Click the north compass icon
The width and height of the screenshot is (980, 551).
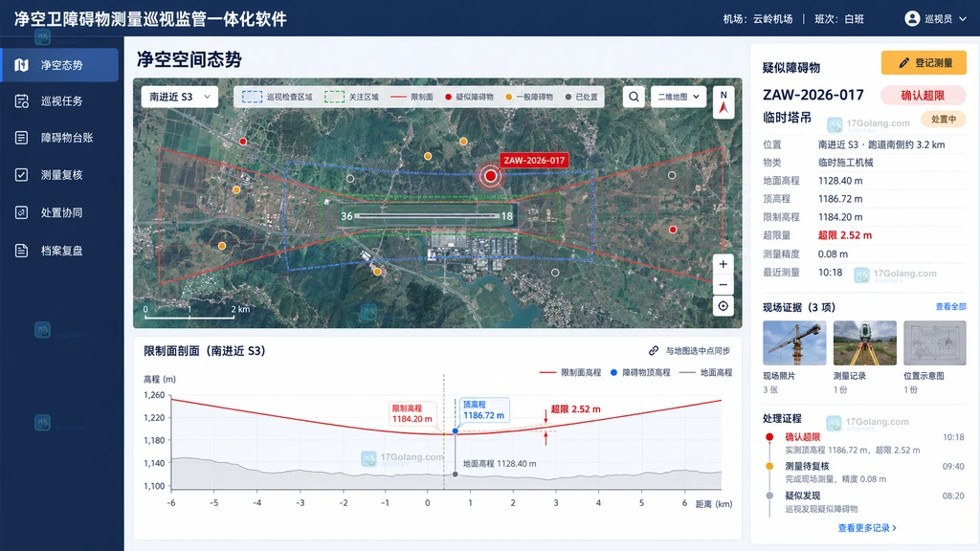[x=724, y=102]
